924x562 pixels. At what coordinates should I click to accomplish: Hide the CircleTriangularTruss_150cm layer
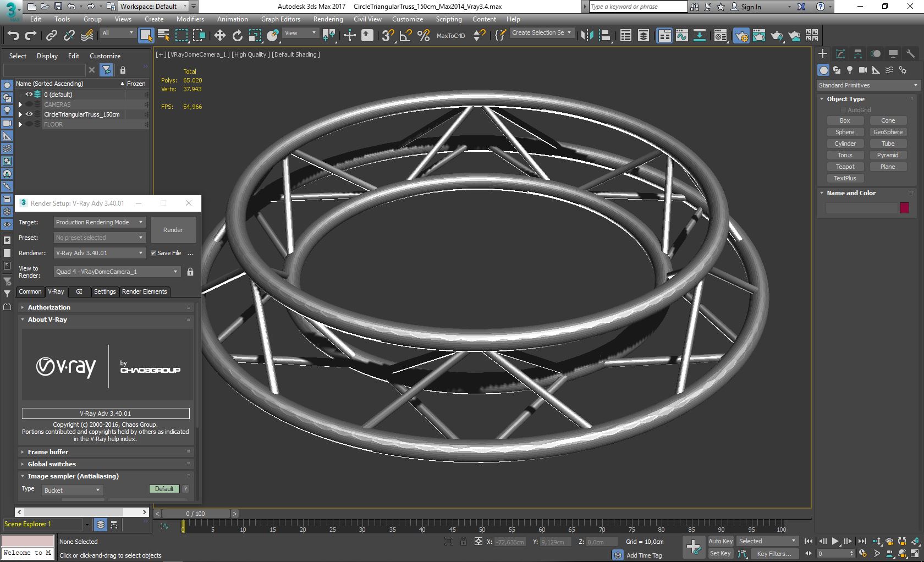pyautogui.click(x=29, y=114)
